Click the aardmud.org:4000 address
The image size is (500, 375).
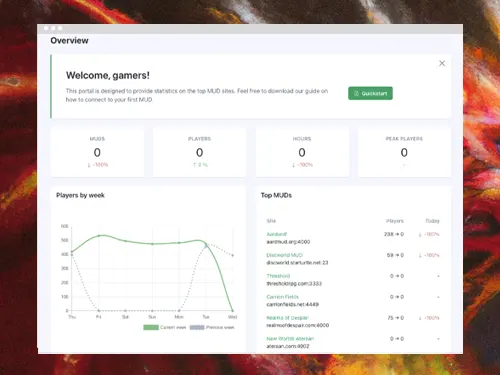[x=288, y=242]
